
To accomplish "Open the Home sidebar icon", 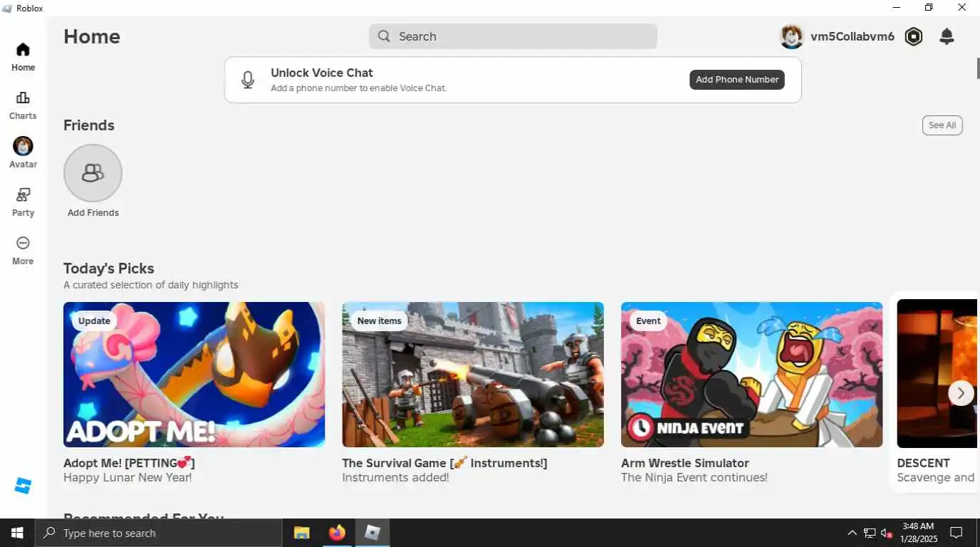I will pyautogui.click(x=23, y=50).
